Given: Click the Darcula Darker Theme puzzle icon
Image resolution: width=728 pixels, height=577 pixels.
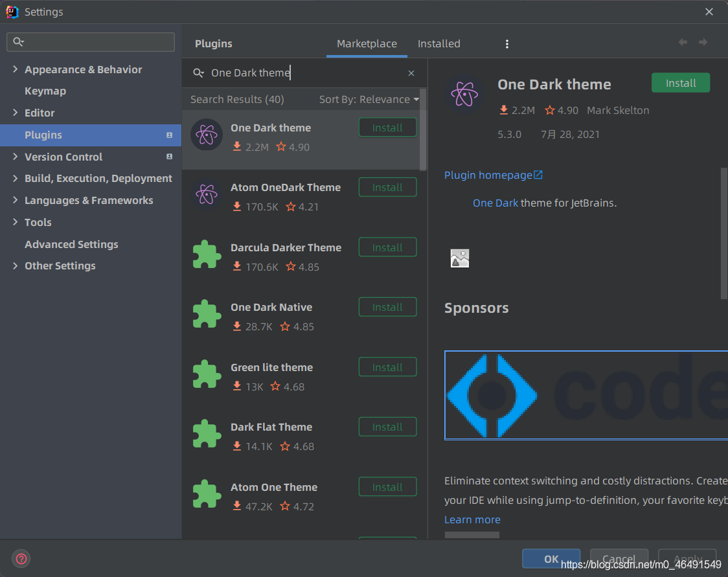Looking at the screenshot, I should click(x=207, y=255).
